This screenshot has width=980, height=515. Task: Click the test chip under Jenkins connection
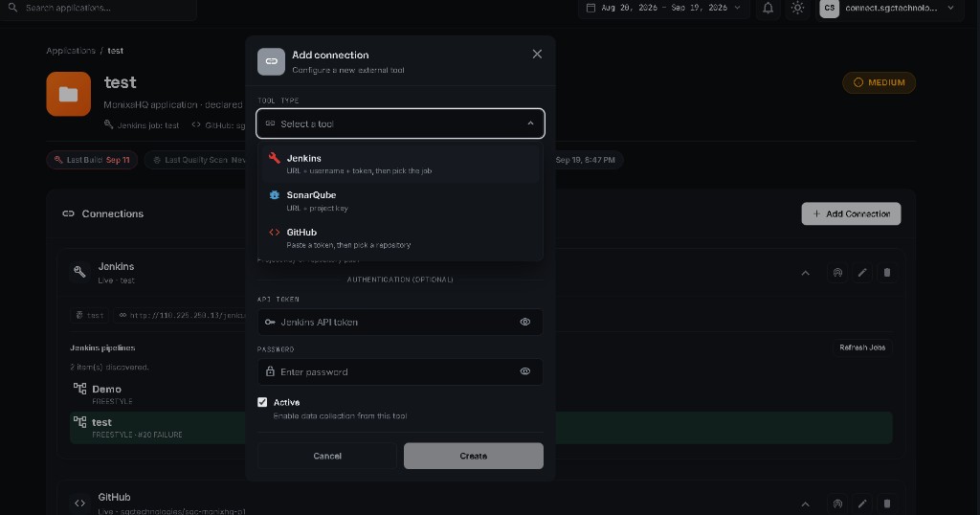pos(90,315)
